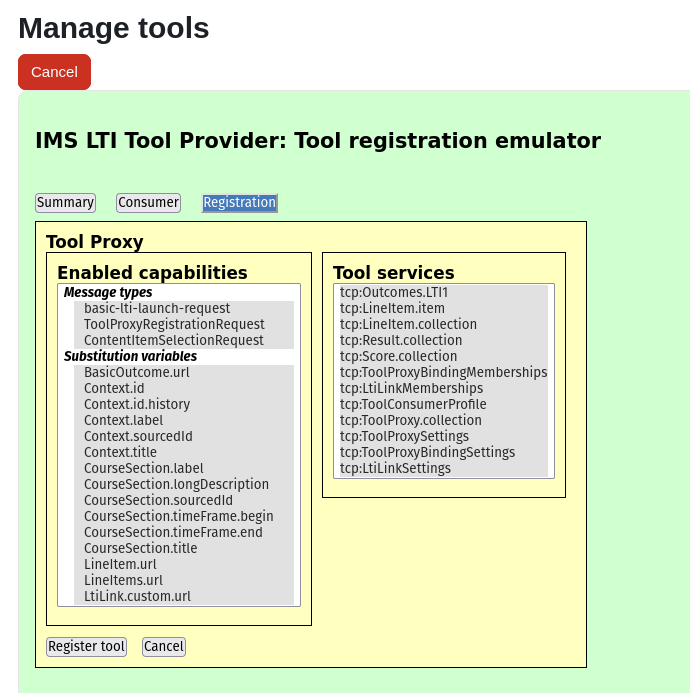Select the Registration tab

coord(240,203)
